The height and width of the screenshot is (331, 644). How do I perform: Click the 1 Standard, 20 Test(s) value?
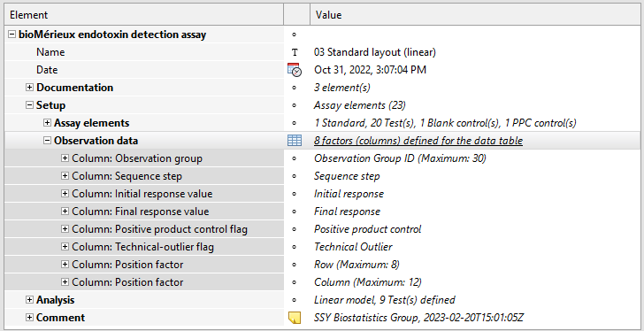445,123
